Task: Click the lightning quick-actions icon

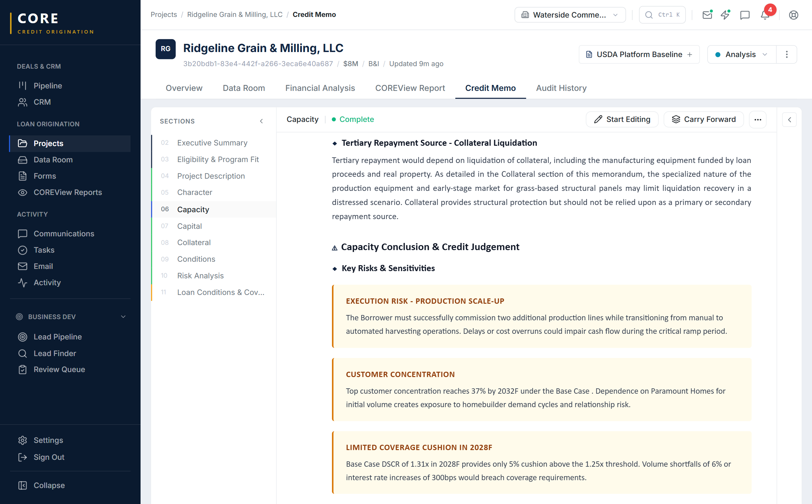Action: click(725, 15)
